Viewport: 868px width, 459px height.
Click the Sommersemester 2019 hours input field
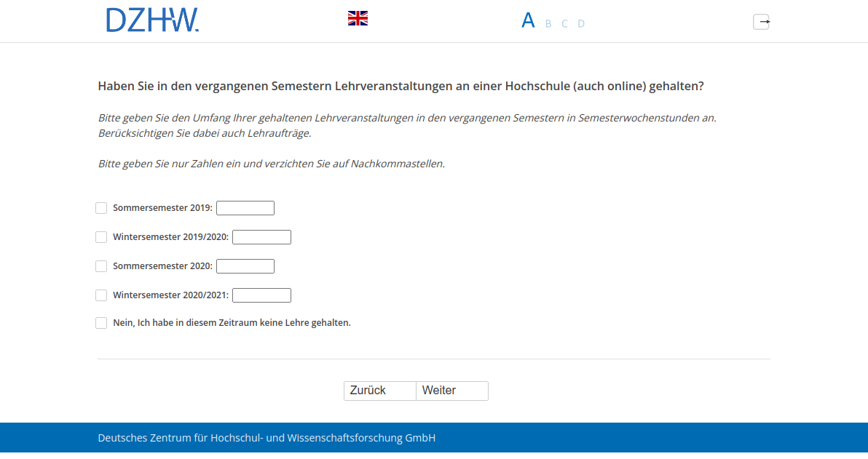[245, 208]
